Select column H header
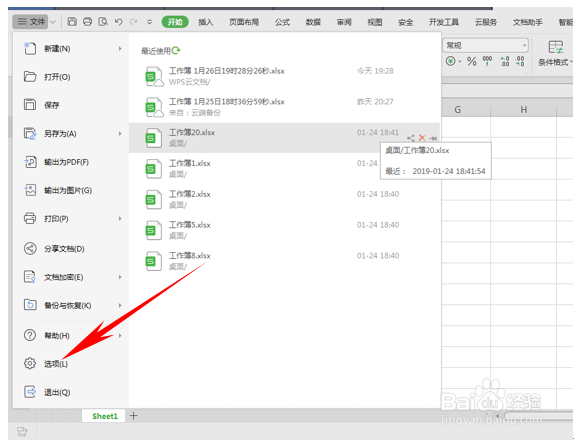This screenshot has width=574, height=440. [x=523, y=109]
